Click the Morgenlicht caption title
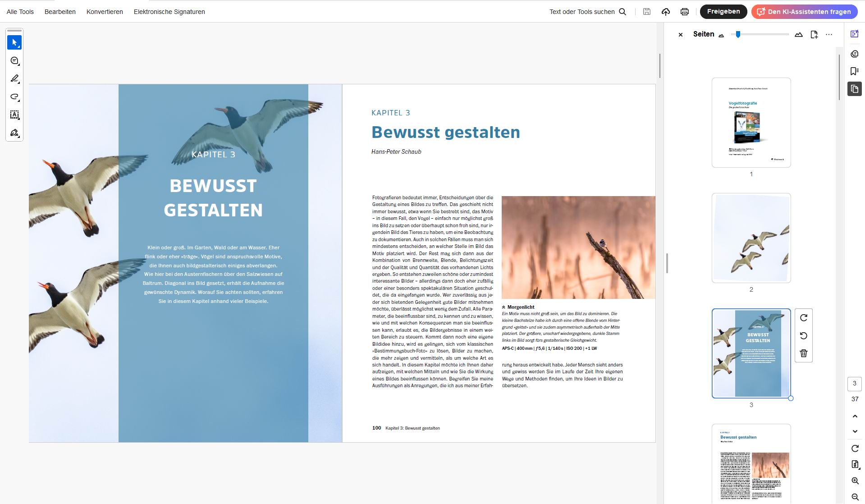This screenshot has width=865, height=504. [x=521, y=307]
